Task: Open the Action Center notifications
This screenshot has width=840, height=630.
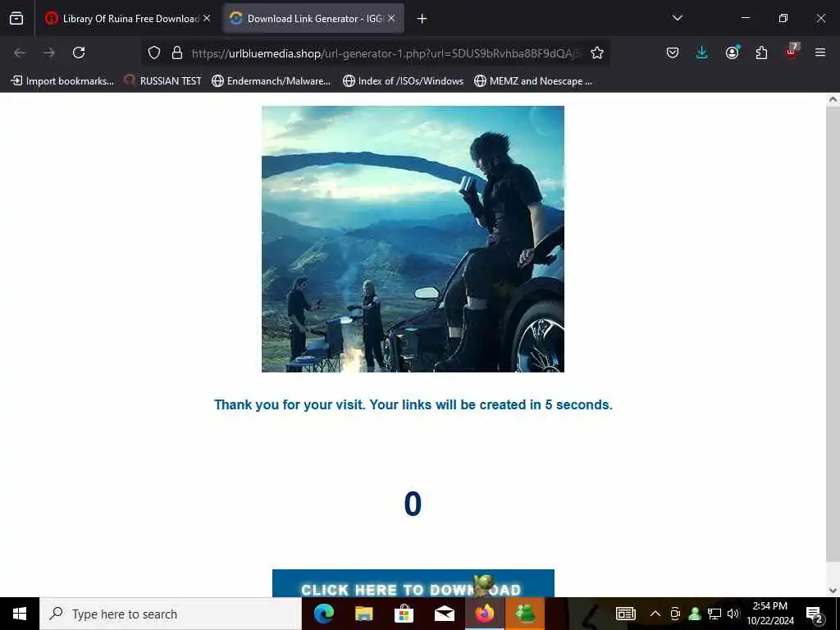Action: point(815,614)
